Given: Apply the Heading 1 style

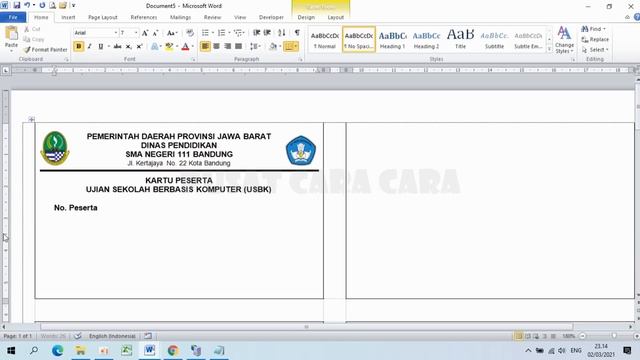Looking at the screenshot, I should click(x=392, y=40).
